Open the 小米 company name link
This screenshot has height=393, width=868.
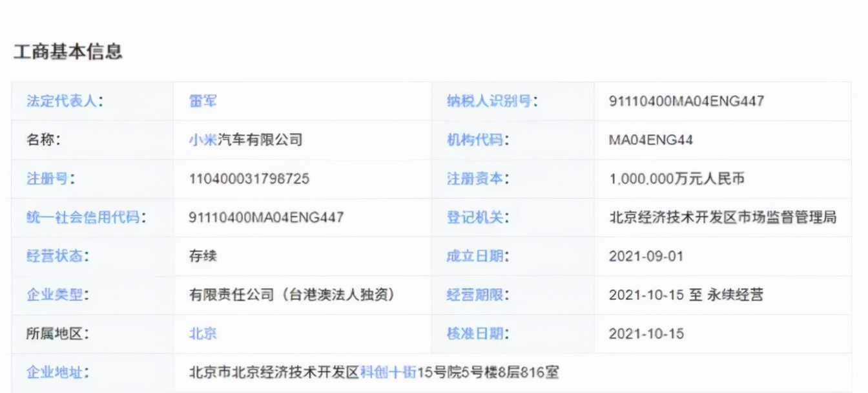click(200, 140)
